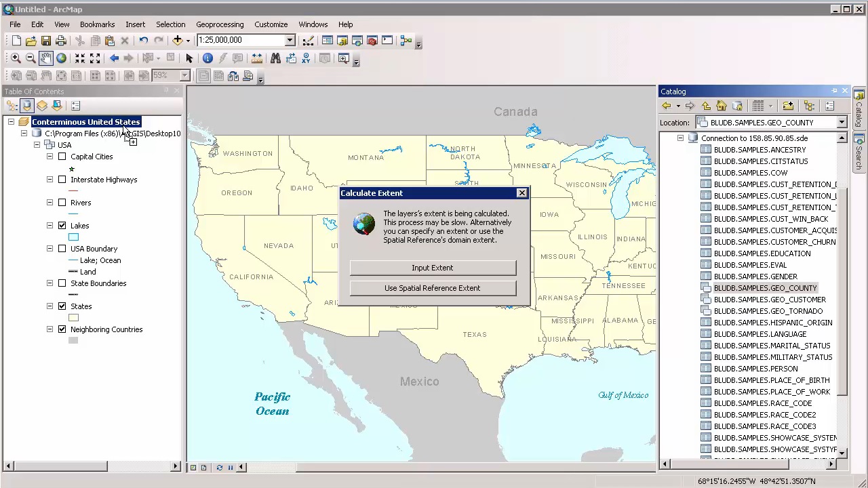Click the Lakes layer blue symbol swatch
The width and height of the screenshot is (868, 488).
point(73,237)
